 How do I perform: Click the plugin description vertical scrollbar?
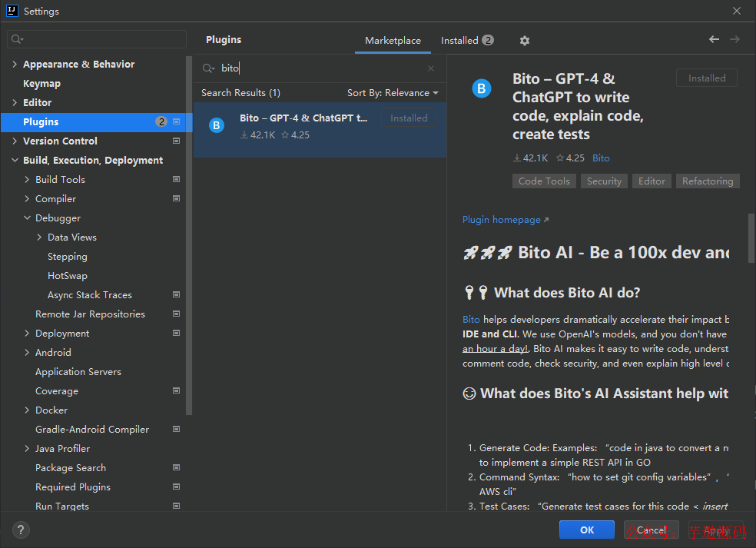[751, 238]
